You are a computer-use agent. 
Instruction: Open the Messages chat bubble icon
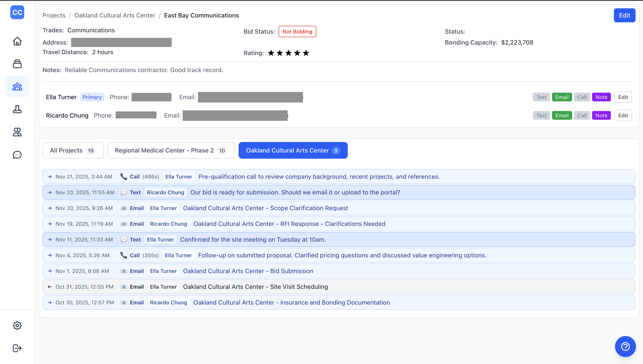[x=17, y=155]
